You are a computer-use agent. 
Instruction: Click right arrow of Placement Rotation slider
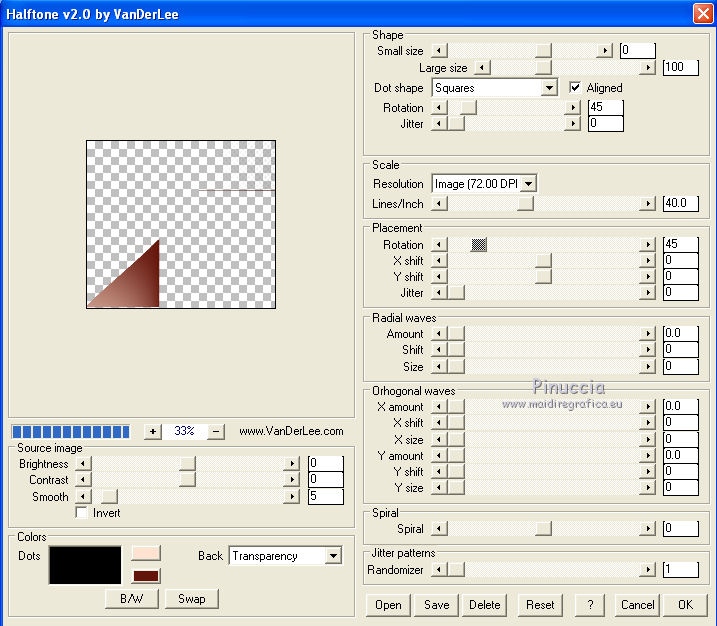(x=647, y=245)
